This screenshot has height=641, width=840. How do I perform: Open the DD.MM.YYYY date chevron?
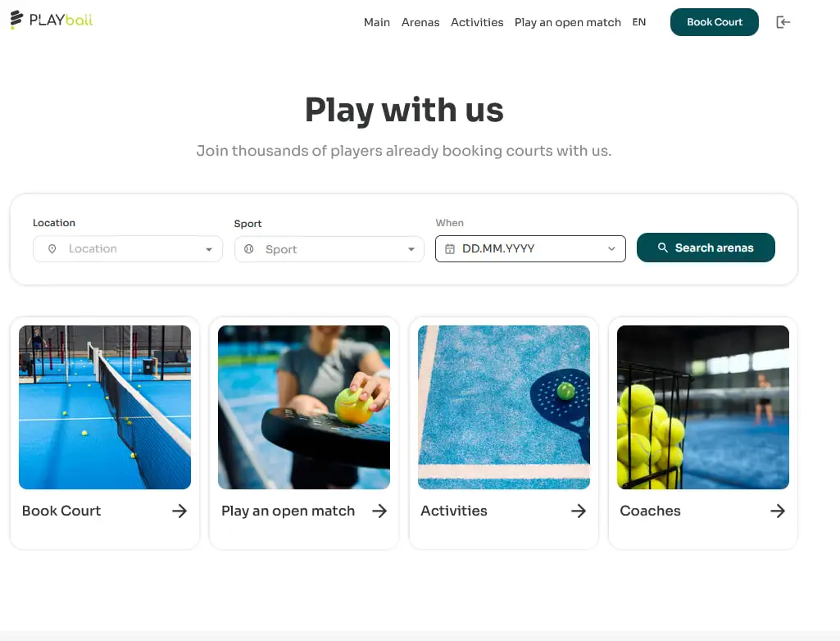[611, 248]
